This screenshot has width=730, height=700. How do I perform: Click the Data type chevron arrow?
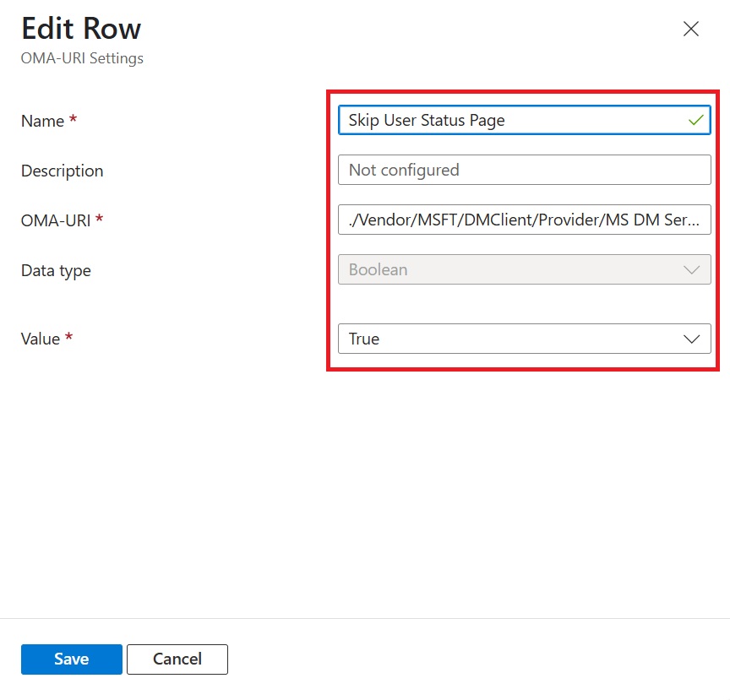[691, 269]
